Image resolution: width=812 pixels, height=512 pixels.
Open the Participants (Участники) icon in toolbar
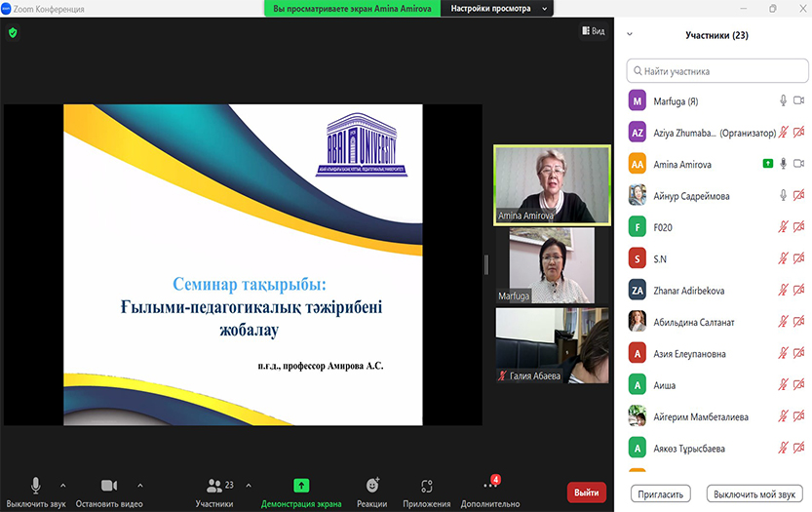213,486
